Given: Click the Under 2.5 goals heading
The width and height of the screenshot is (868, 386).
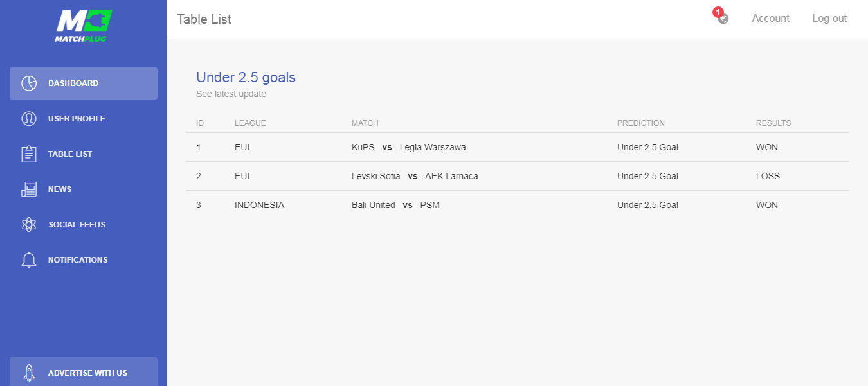Looking at the screenshot, I should tap(246, 78).
